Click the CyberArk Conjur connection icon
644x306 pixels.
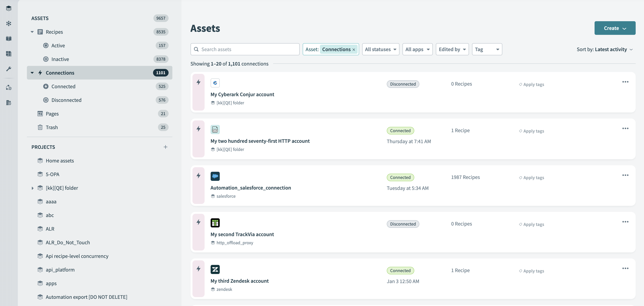[x=215, y=83]
